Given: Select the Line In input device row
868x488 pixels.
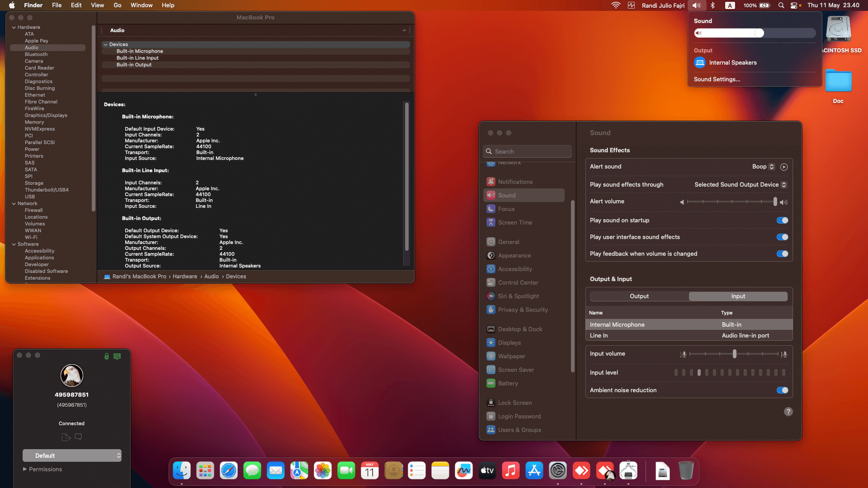Looking at the screenshot, I should click(689, 336).
